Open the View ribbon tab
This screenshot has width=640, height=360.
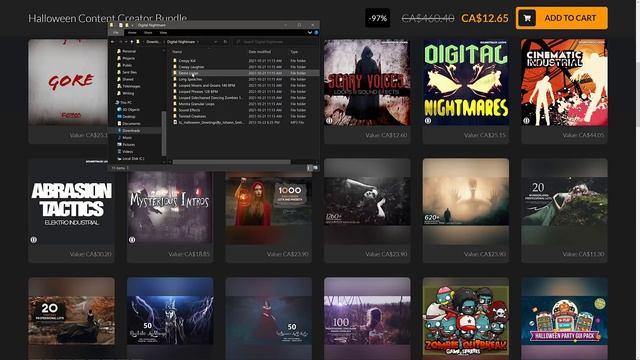coord(163,33)
